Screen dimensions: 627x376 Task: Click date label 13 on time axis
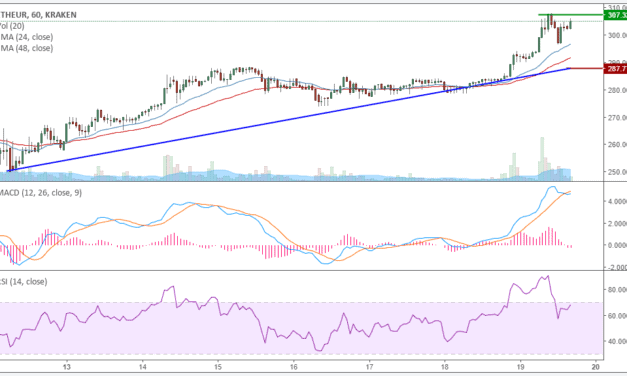pos(67,367)
